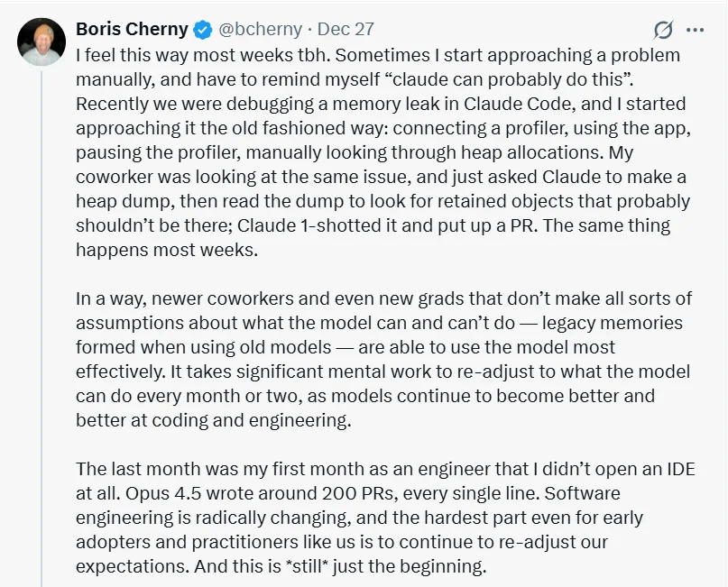
Task: Click the Boris Cherny display name
Action: point(133,30)
